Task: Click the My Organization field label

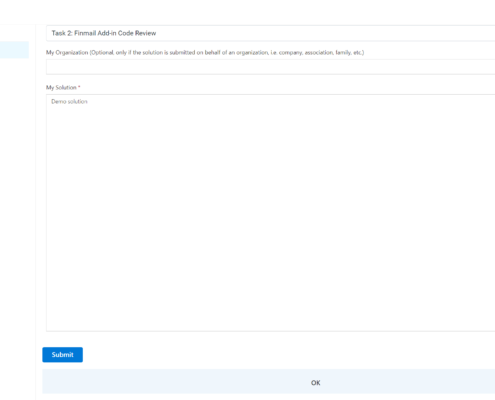Action: [x=67, y=53]
